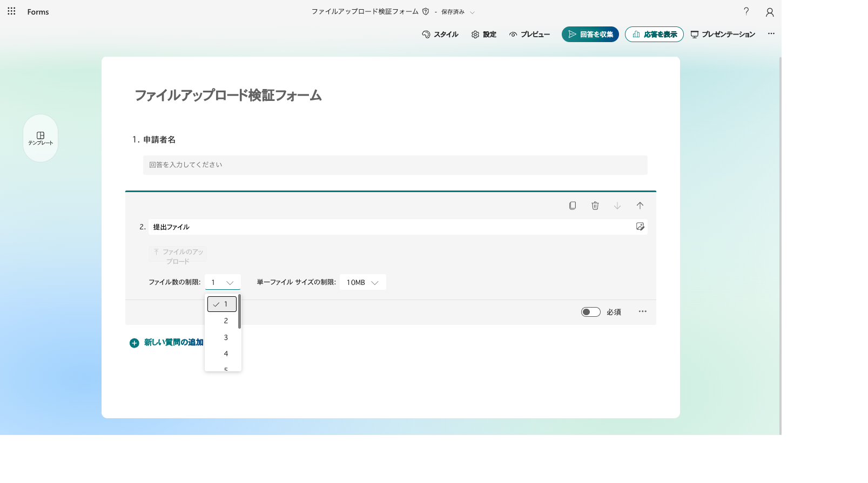
Task: Click the 申請者名 question label
Action: point(159,140)
